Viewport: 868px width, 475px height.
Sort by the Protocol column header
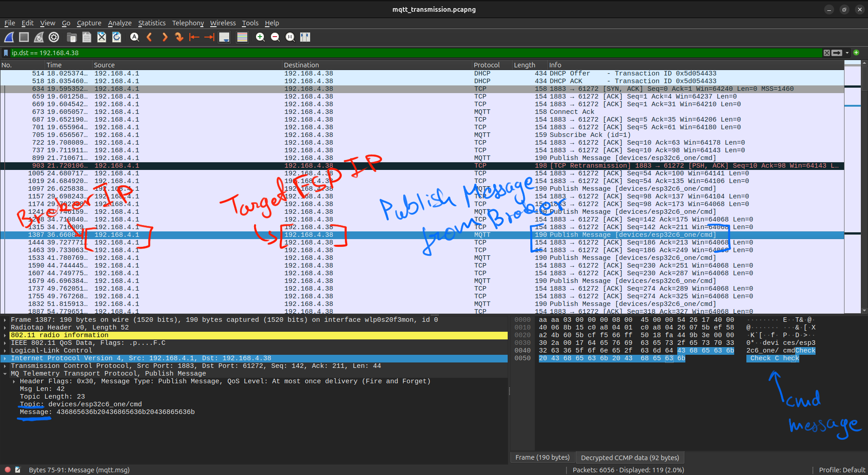click(492, 65)
